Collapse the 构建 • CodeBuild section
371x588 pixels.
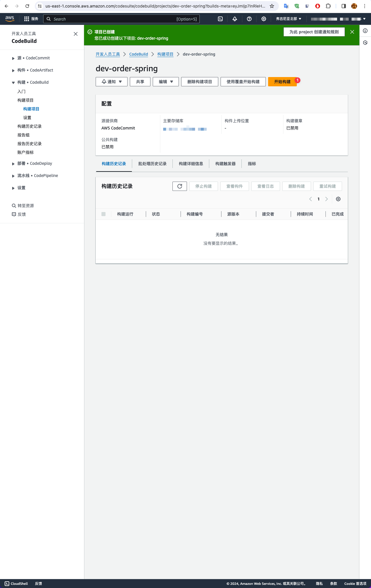[13, 83]
